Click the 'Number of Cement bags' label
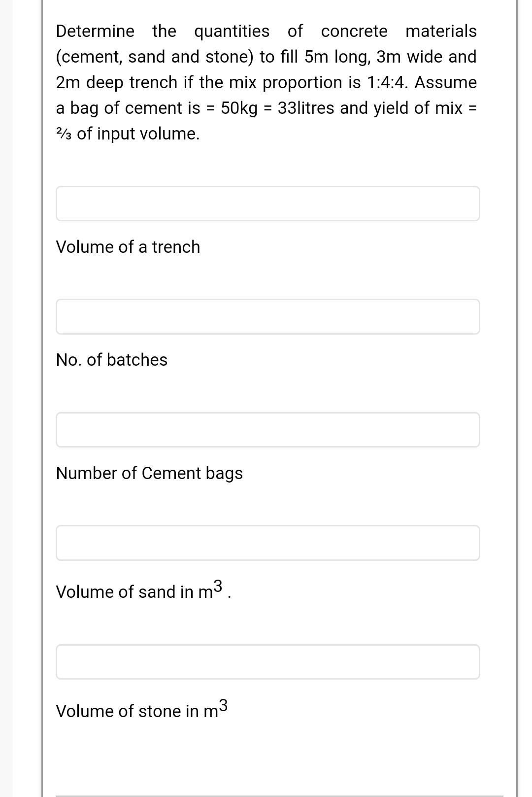 coord(149,473)
